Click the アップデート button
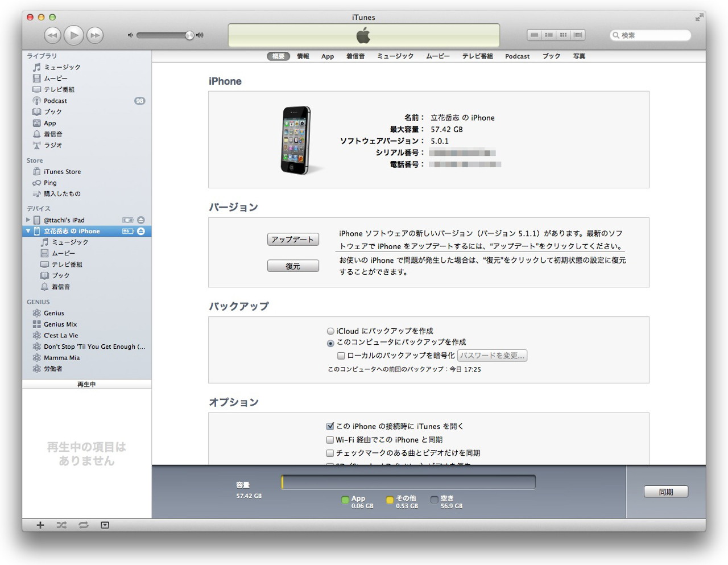Viewport: 728px width, 565px height. click(293, 240)
